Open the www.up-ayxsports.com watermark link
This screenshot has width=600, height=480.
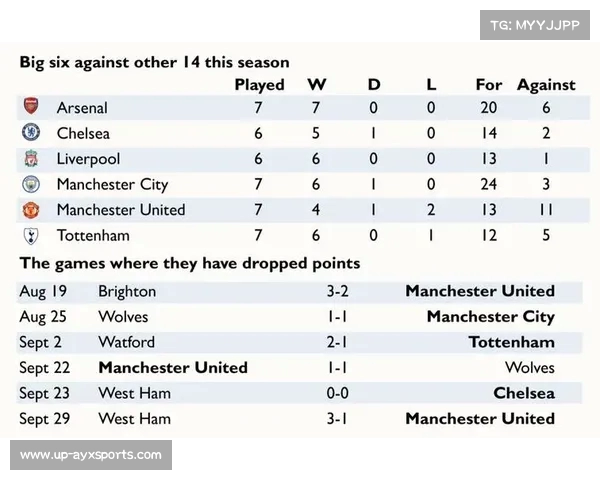[x=91, y=455]
